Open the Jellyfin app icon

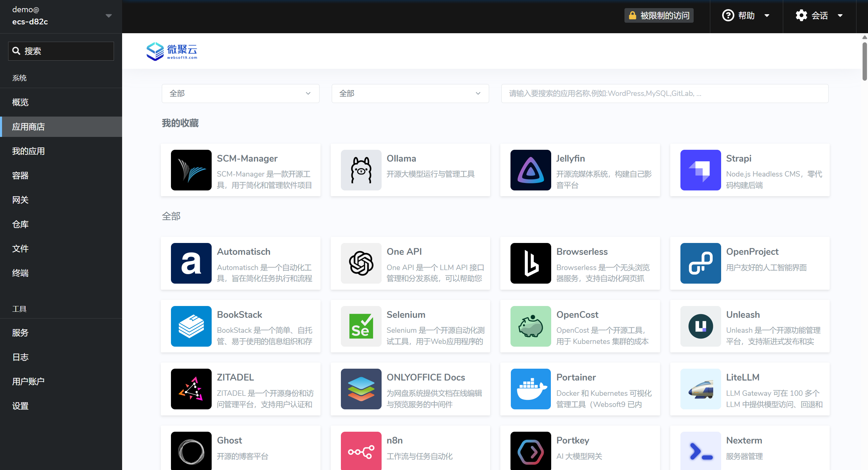531,170
